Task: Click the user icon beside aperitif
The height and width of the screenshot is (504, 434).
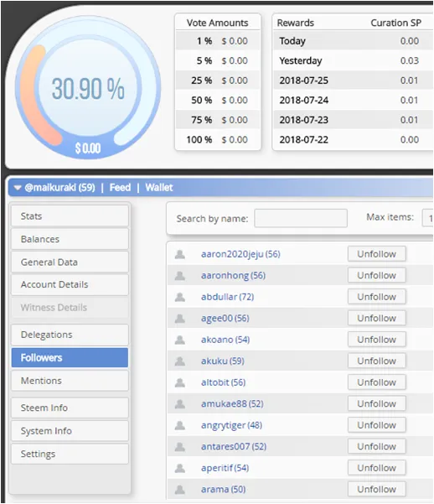Action: click(x=180, y=468)
